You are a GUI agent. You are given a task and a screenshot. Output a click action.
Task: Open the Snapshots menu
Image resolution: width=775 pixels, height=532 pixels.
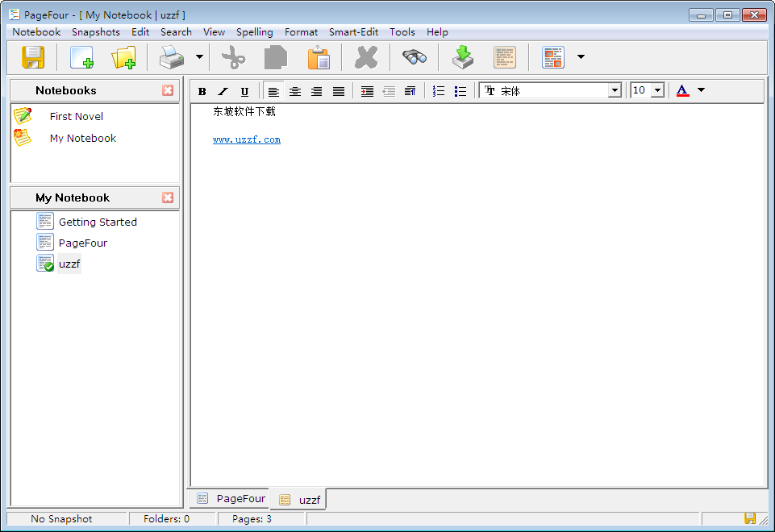(x=96, y=32)
